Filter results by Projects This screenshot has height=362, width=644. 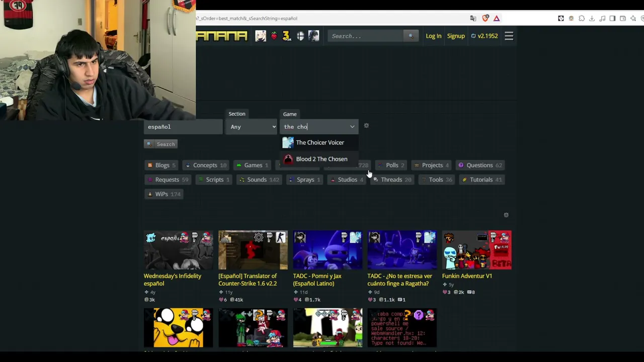pyautogui.click(x=432, y=165)
